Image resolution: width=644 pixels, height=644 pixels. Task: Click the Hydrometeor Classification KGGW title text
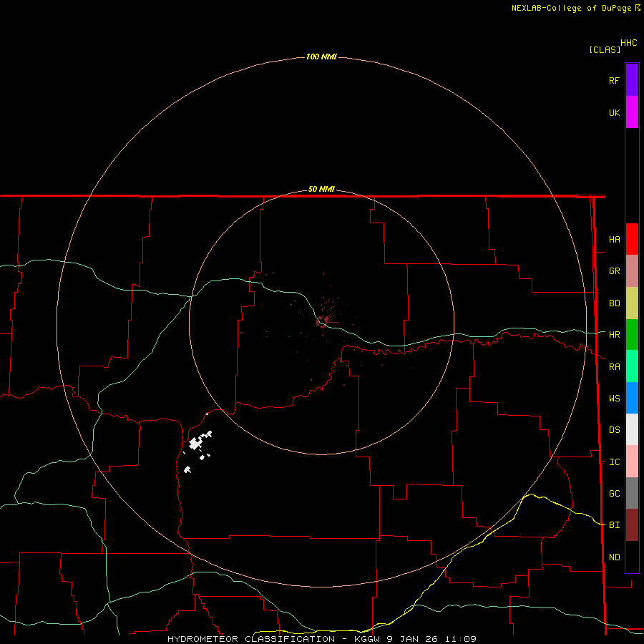tap(321, 639)
